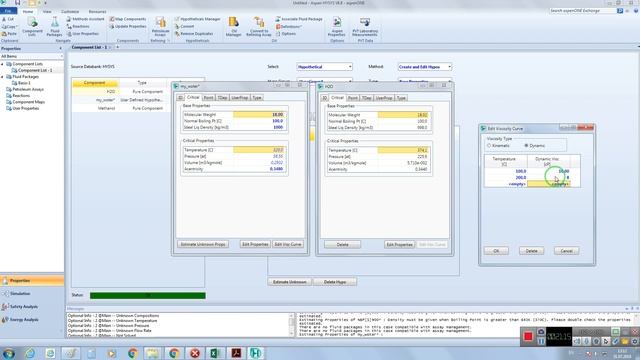Image resolution: width=640 pixels, height=360 pixels.
Task: Click Associate Fluid Package
Action: tap(299, 19)
